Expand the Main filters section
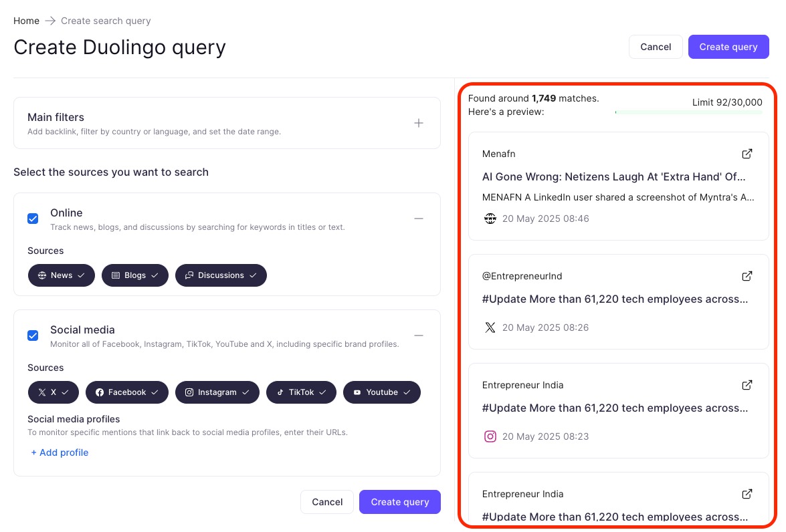786x532 pixels. coord(419,123)
